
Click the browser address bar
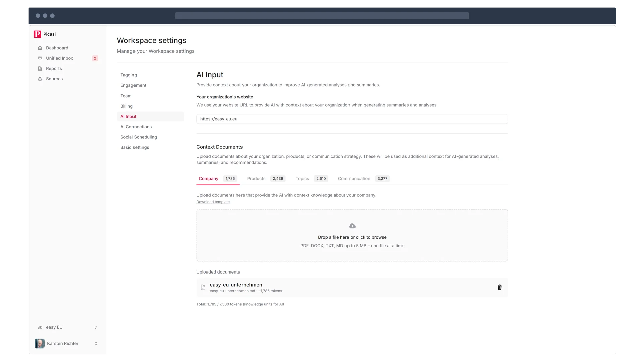[322, 16]
